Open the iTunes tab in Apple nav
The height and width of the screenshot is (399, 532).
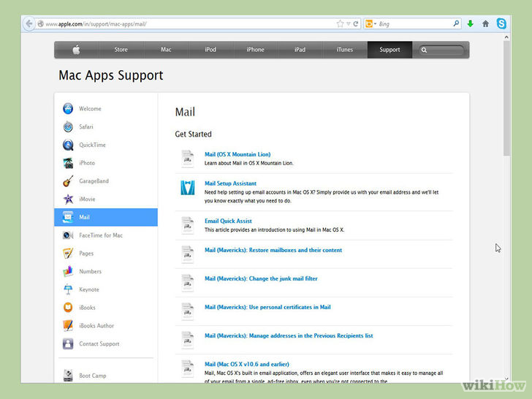pos(345,50)
